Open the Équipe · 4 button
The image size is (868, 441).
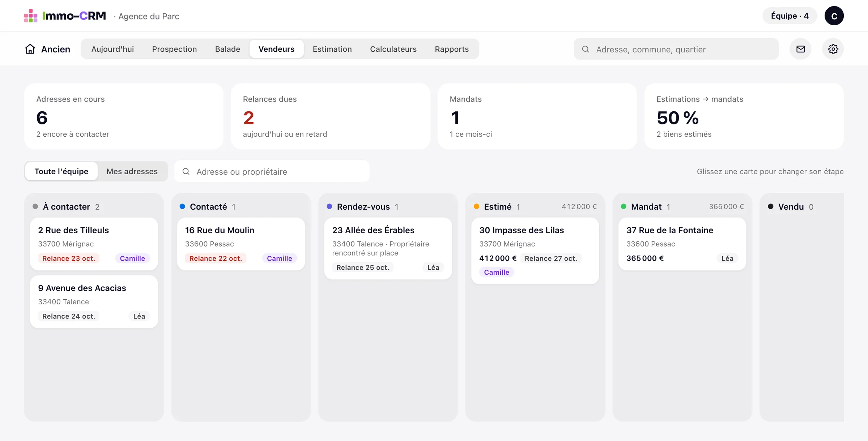790,16
